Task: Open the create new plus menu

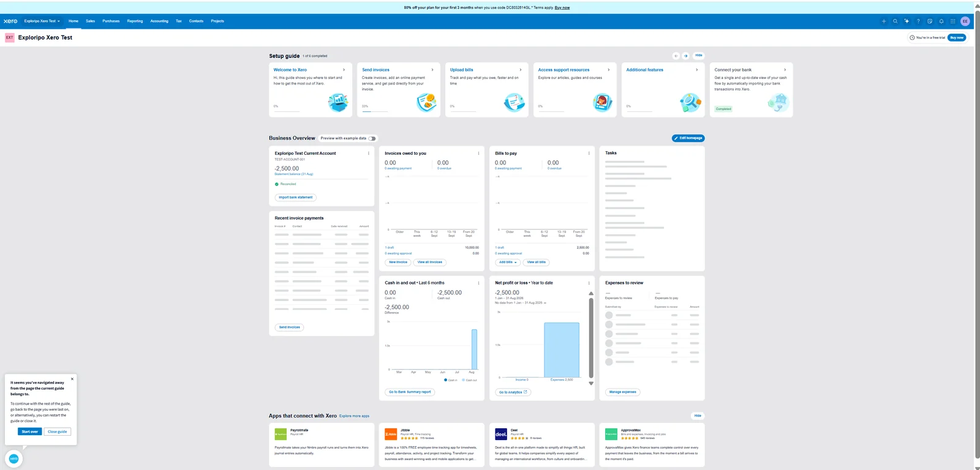Action: (x=884, y=21)
